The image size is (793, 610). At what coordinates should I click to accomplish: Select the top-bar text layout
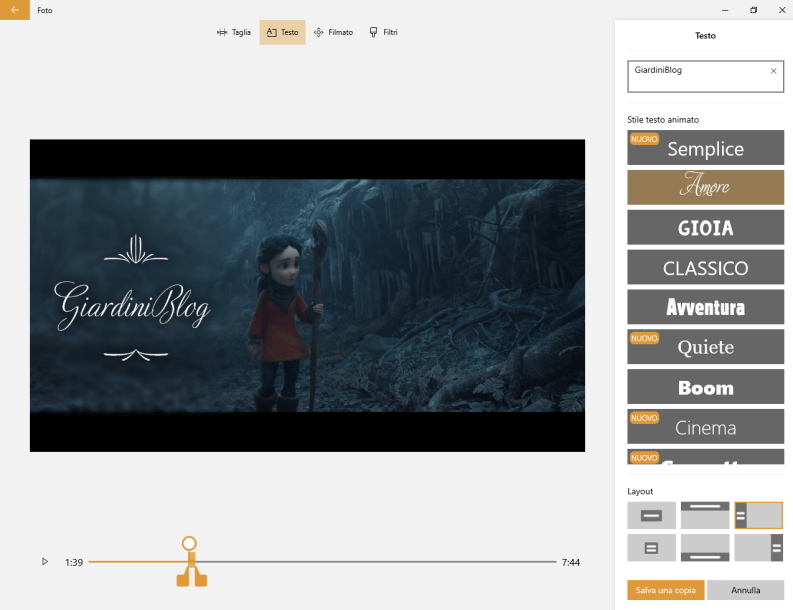tap(705, 515)
